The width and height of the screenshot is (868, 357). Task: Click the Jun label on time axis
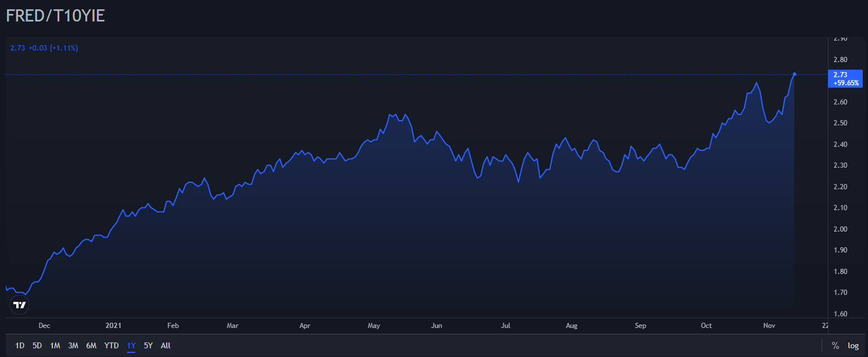point(437,326)
